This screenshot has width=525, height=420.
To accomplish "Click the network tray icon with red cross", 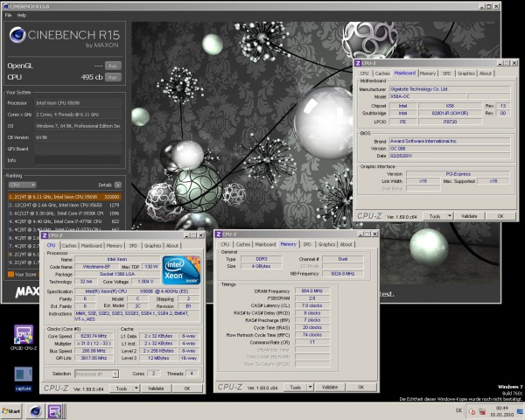I will tap(482, 411).
